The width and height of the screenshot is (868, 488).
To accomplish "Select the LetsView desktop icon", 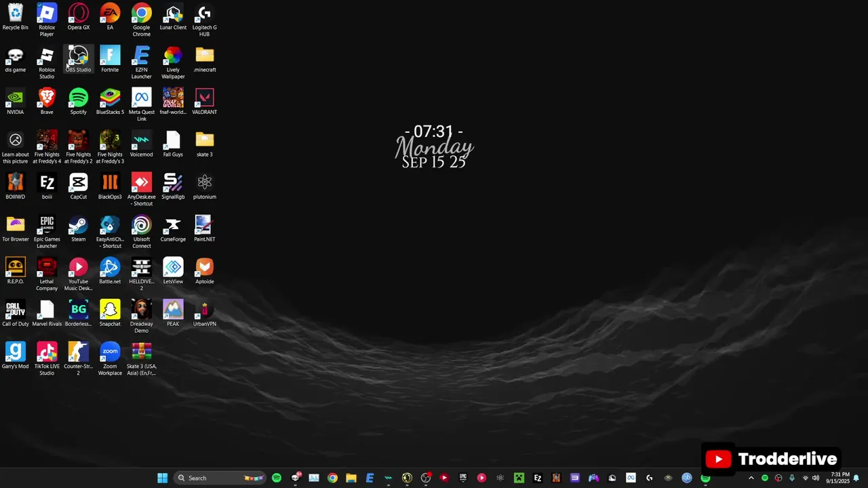I will (173, 272).
